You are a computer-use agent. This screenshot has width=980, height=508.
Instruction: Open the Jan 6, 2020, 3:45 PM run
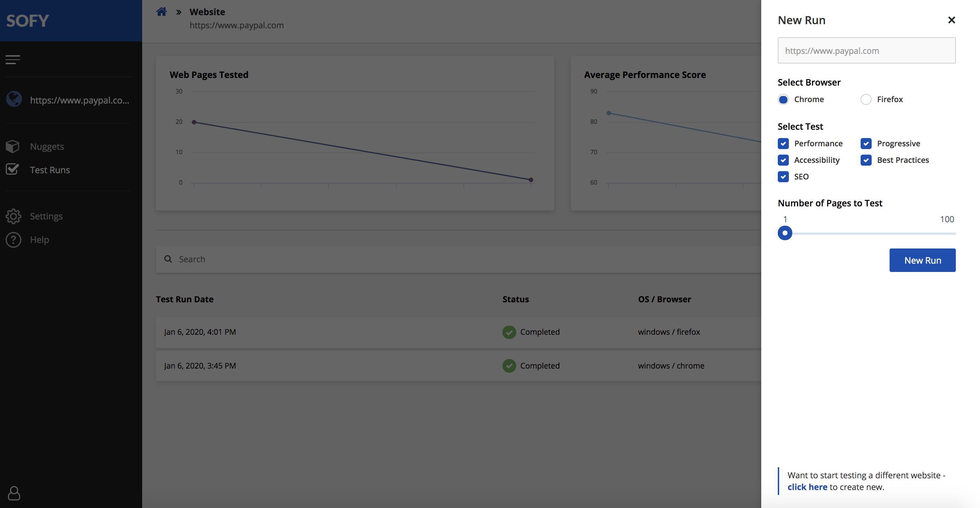coord(458,366)
